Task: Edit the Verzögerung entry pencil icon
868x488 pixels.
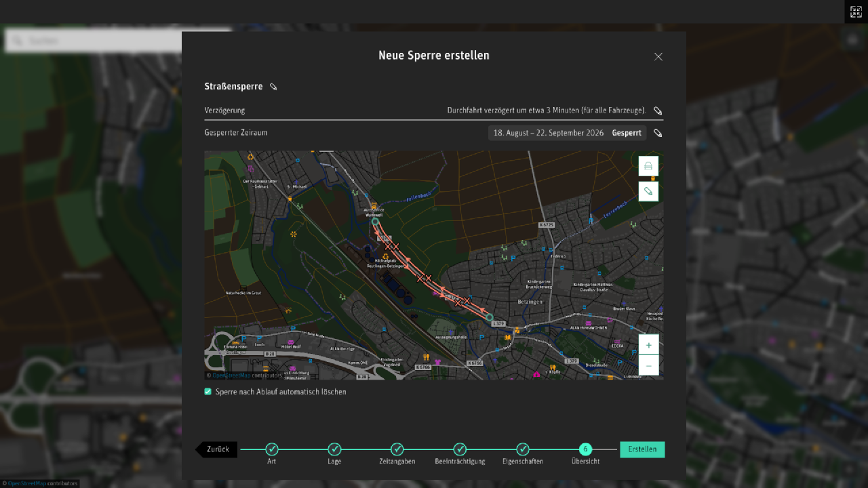Action: (658, 110)
